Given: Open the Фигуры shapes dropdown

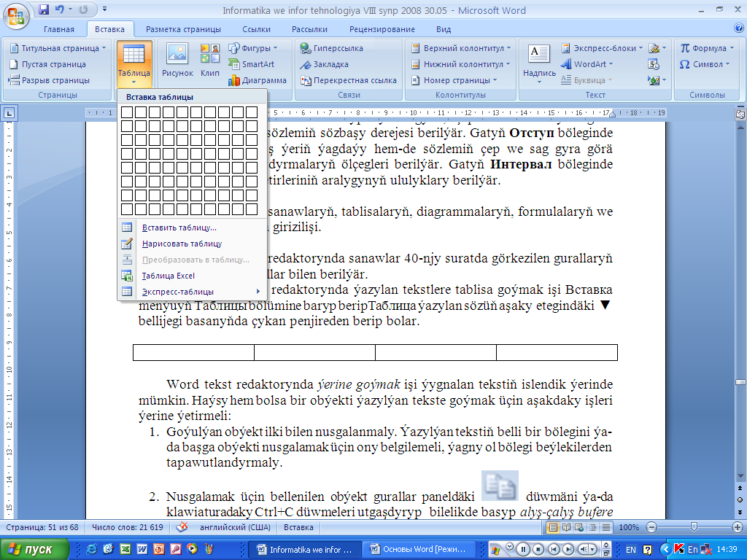Looking at the screenshot, I should 275,48.
